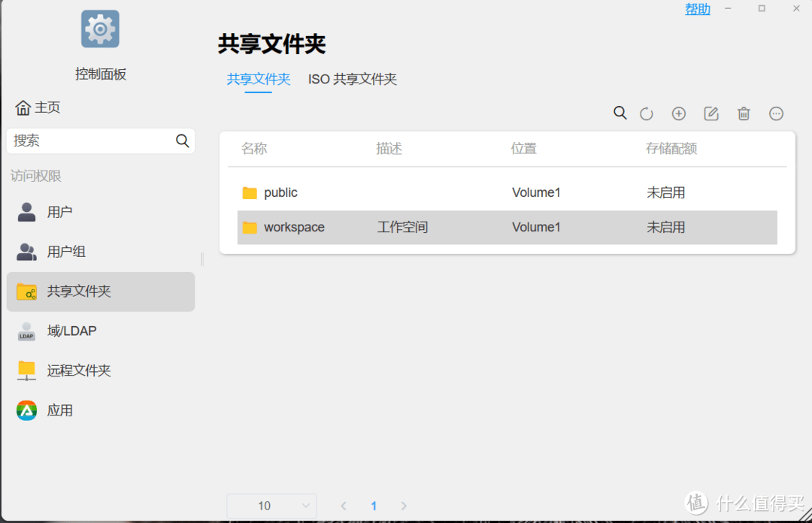The width and height of the screenshot is (812, 523).
Task: Click the workspace folder icon
Action: coord(250,228)
